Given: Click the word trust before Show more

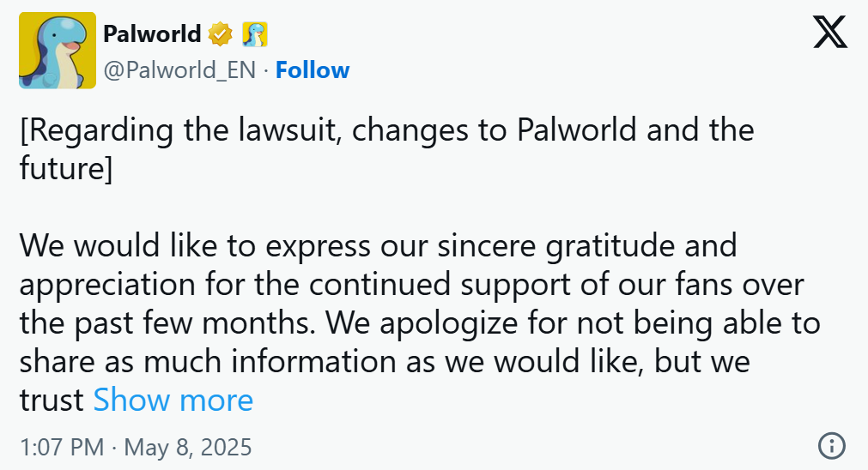Looking at the screenshot, I should tap(52, 400).
